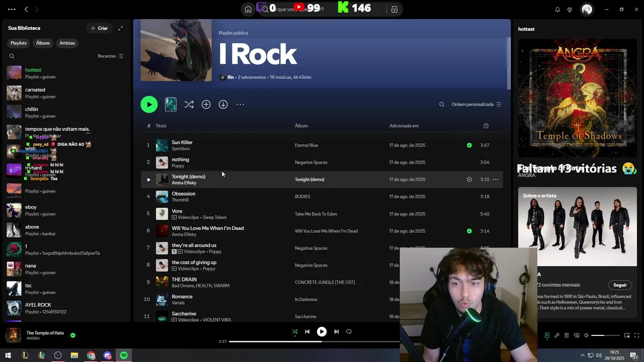This screenshot has height=362, width=644.
Task: Open the three-dot app menu at top left
Action: (12, 9)
